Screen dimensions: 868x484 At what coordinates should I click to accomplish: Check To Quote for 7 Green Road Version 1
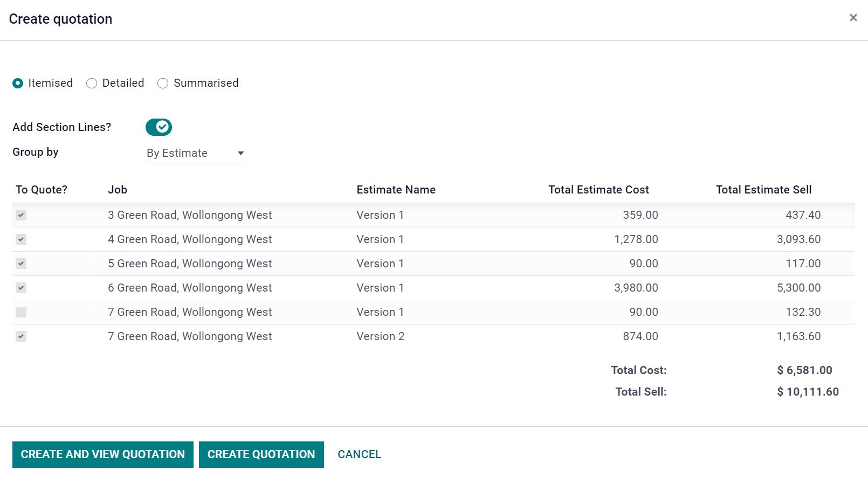pyautogui.click(x=21, y=312)
